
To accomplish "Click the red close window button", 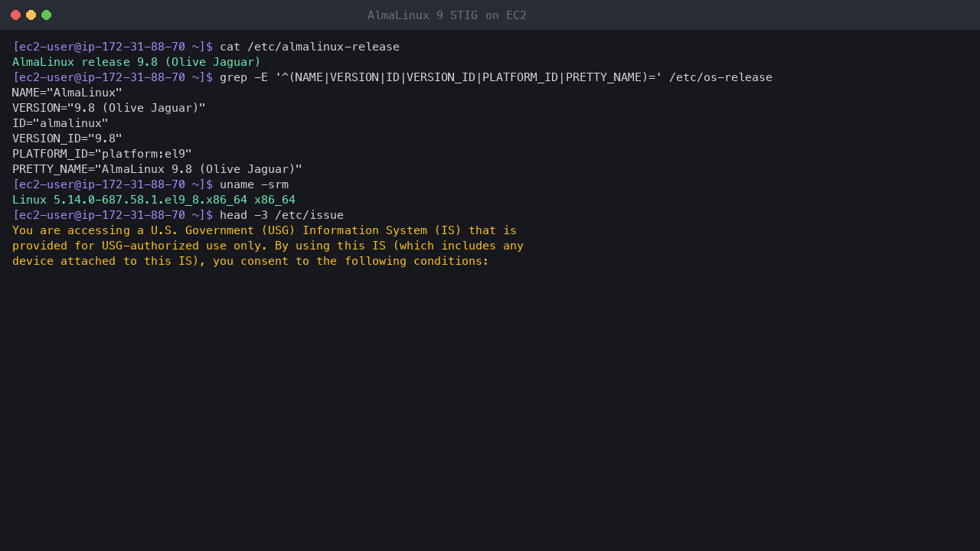I will [15, 15].
